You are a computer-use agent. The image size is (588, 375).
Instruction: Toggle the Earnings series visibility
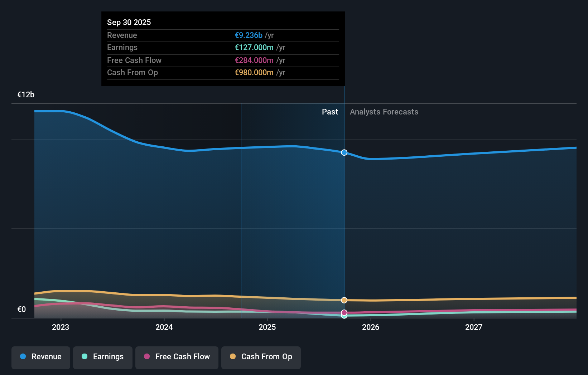(102, 357)
